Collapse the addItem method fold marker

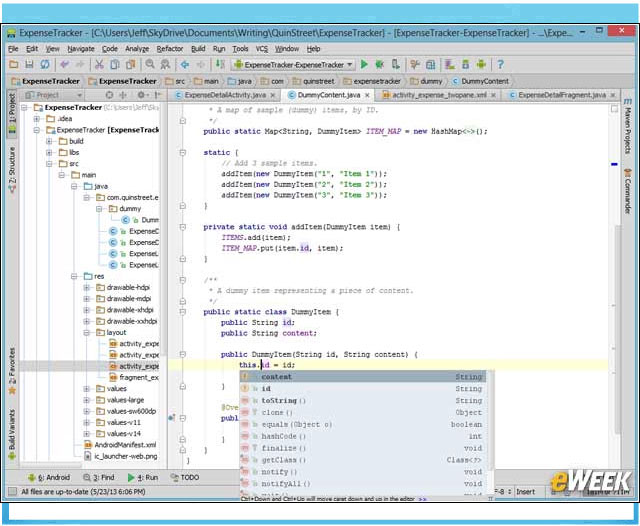point(182,227)
